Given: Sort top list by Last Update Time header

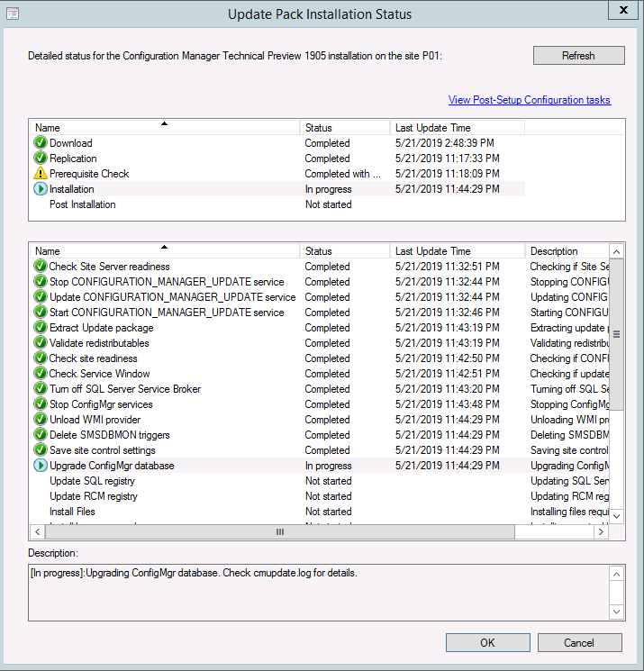Looking at the screenshot, I should tap(458, 128).
